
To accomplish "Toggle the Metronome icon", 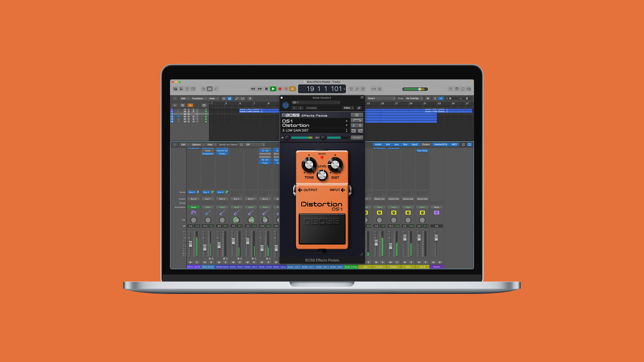I will pyautogui.click(x=380, y=89).
